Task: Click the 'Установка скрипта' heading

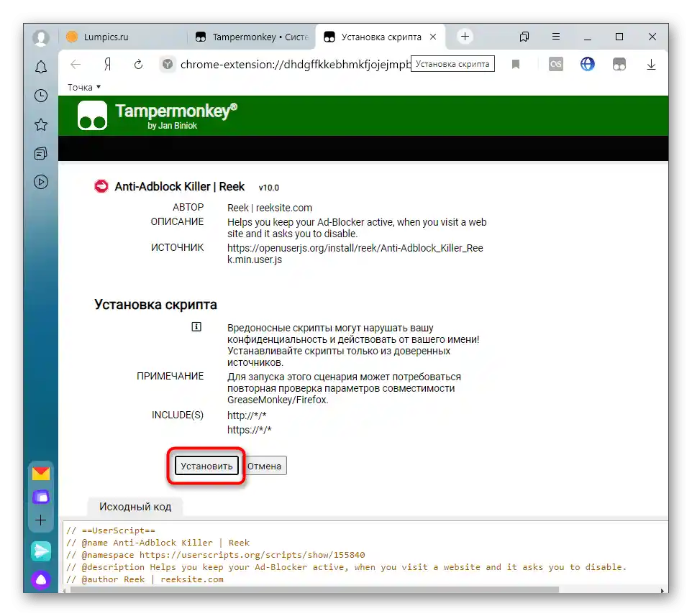Action: tap(155, 305)
